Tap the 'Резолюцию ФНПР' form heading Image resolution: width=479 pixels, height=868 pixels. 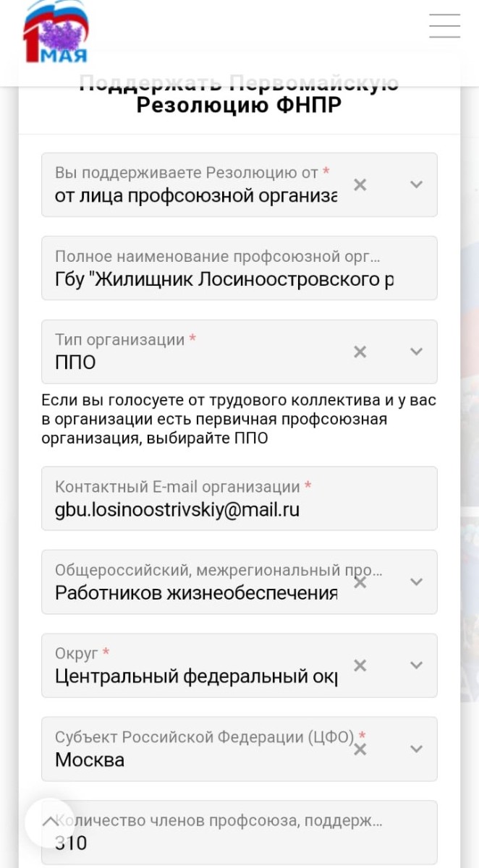(239, 106)
